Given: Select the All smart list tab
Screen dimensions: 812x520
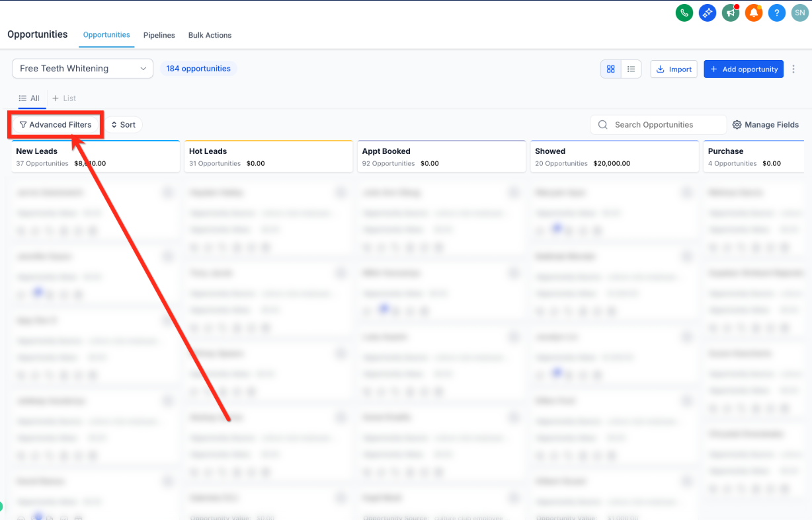Looking at the screenshot, I should coord(29,98).
